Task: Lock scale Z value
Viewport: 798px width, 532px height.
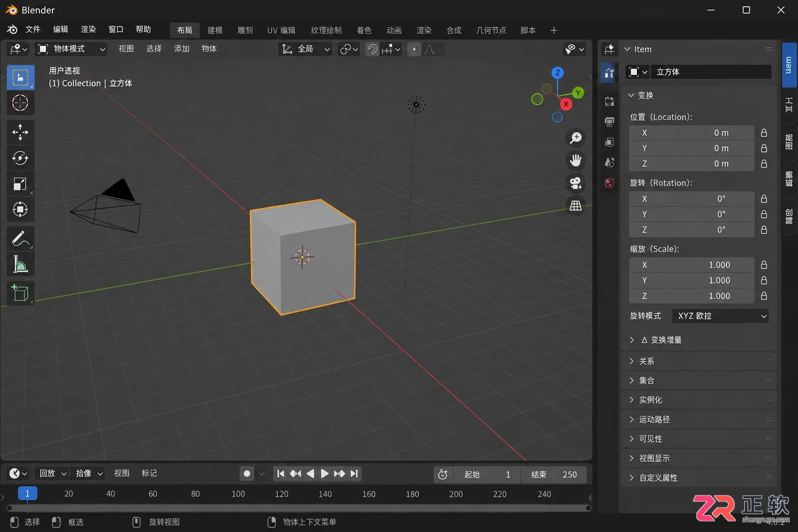Action: pyautogui.click(x=764, y=296)
